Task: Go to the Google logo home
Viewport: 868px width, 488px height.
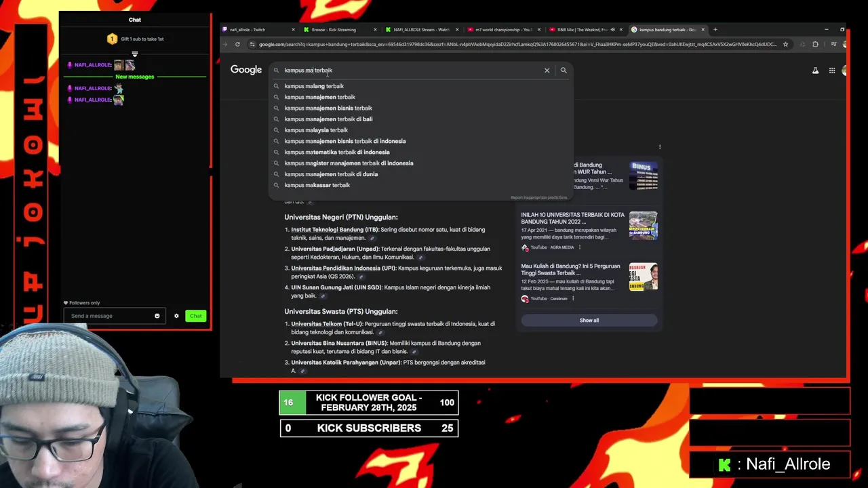Action: pyautogui.click(x=246, y=70)
